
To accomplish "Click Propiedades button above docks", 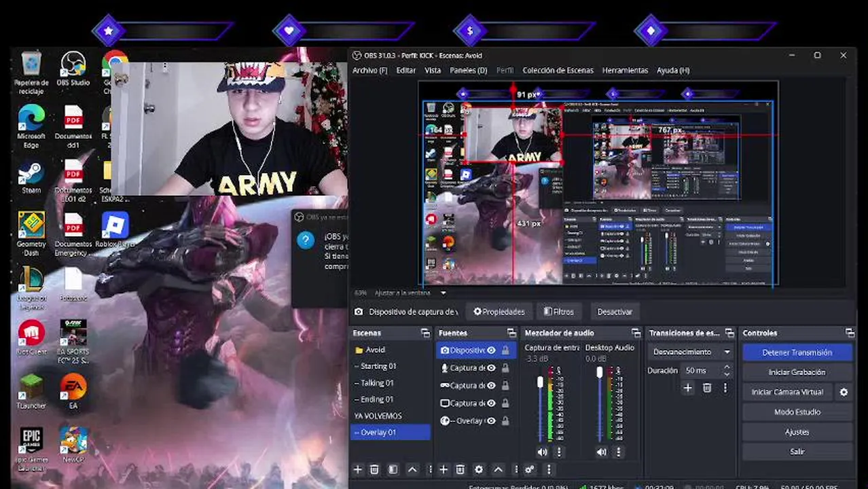I will pos(499,312).
